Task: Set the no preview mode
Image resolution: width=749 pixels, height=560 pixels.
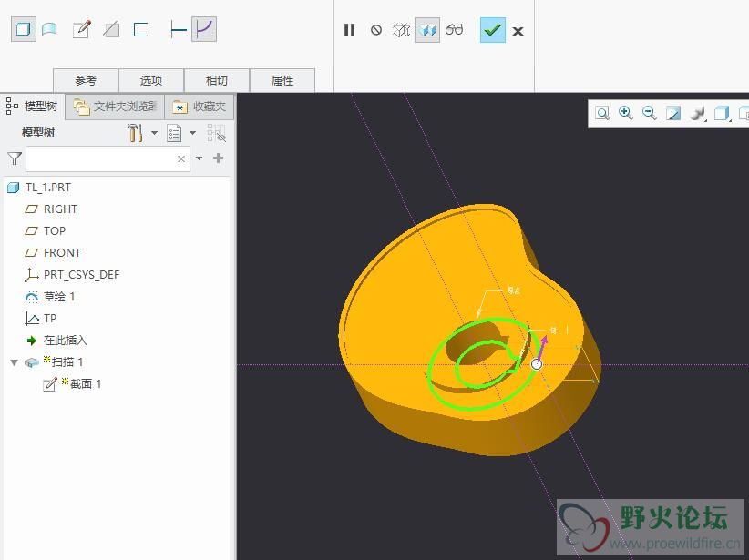Action: (x=376, y=30)
